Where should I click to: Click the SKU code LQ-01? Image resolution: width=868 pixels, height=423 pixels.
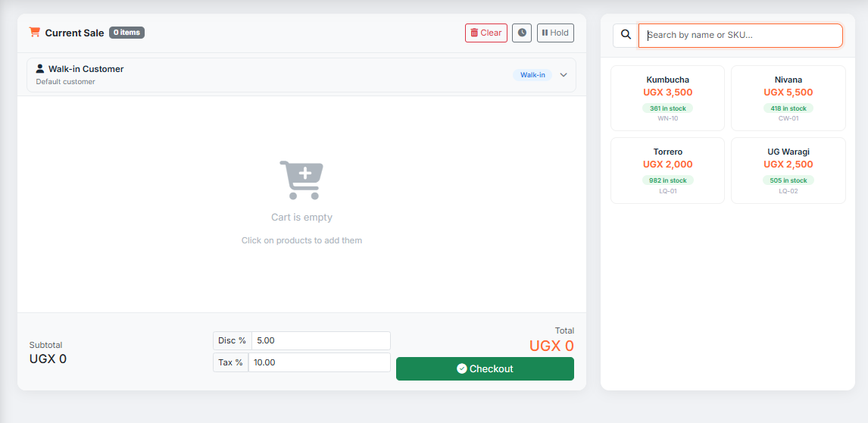coord(667,191)
